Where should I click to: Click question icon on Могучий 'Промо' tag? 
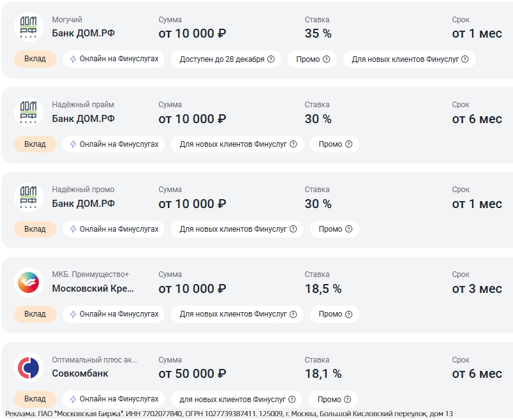tap(326, 59)
